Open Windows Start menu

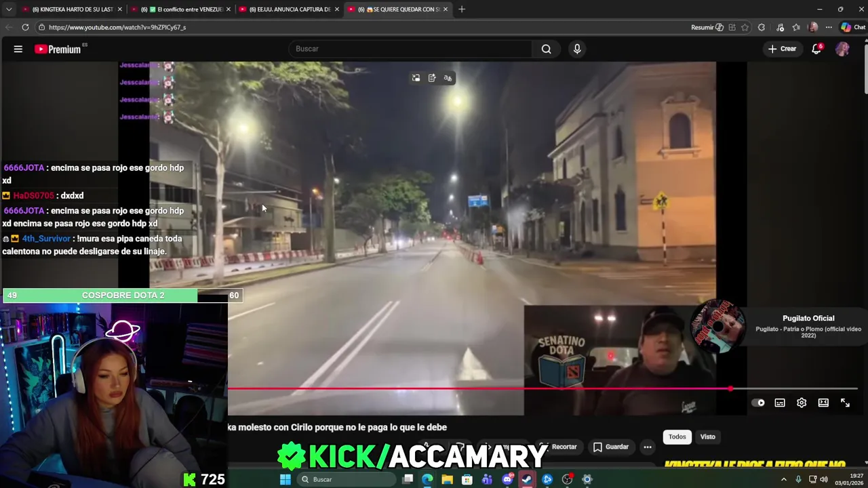click(285, 479)
